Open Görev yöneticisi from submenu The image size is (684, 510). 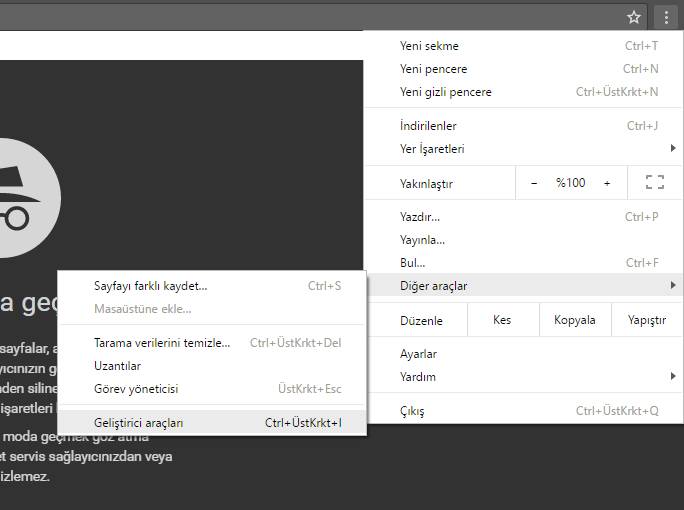[x=136, y=389]
